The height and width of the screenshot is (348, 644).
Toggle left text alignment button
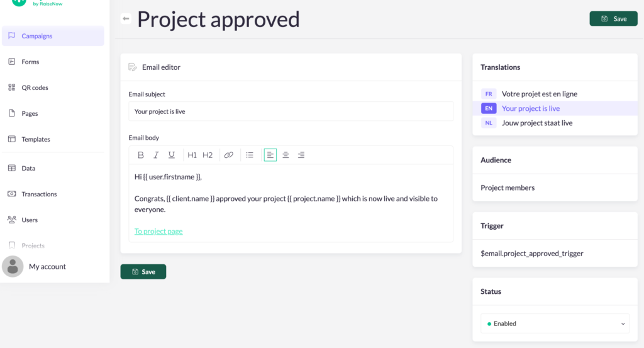pos(270,155)
